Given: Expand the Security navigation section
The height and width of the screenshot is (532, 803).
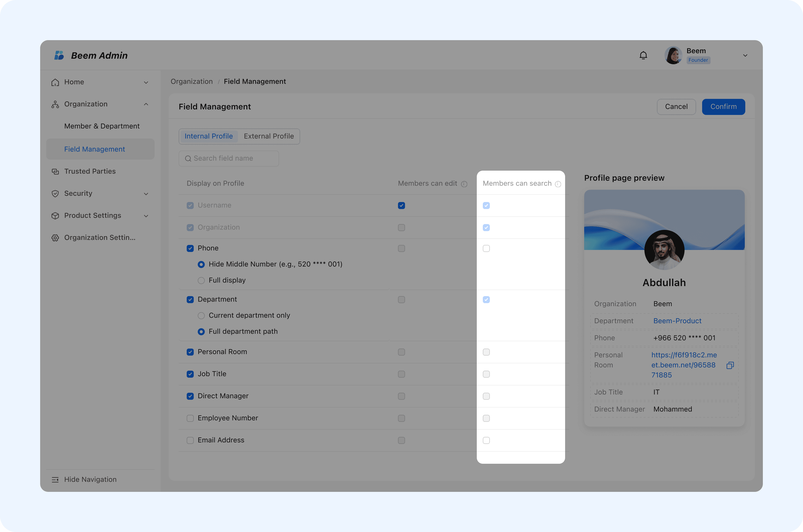Looking at the screenshot, I should click(146, 194).
